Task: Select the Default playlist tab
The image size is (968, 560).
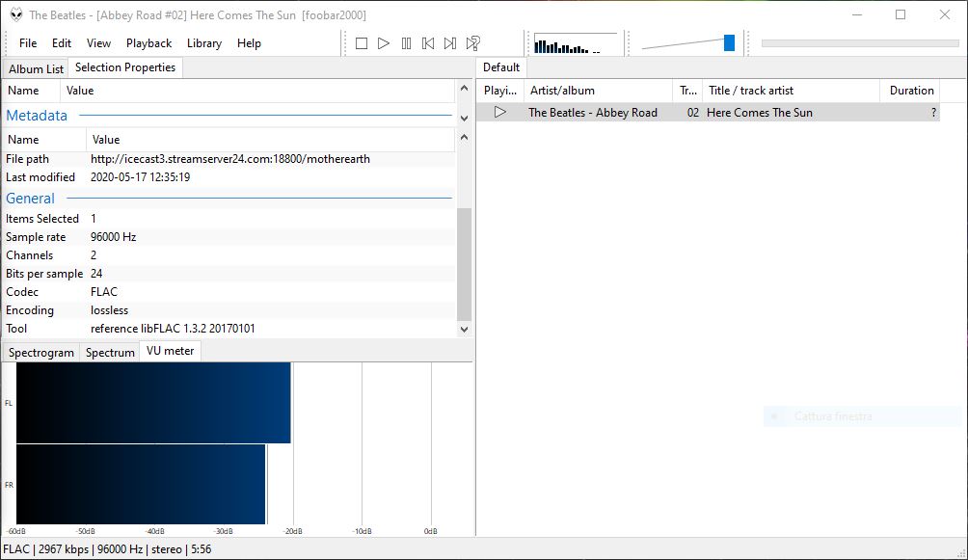Action: click(501, 67)
